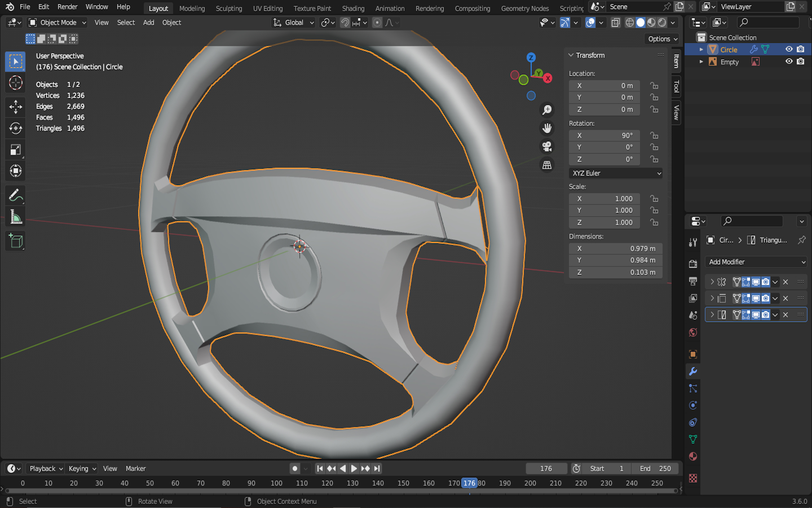This screenshot has width=812, height=508.
Task: Lock the X location value
Action: pyautogui.click(x=654, y=86)
